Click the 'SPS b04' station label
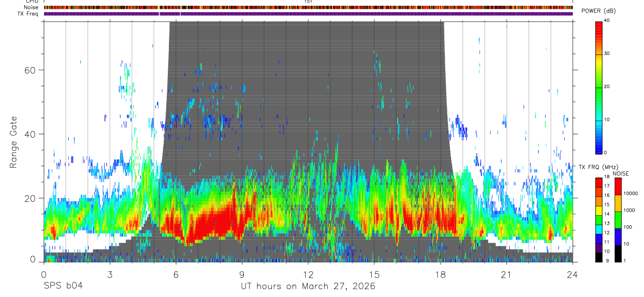 point(63,286)
